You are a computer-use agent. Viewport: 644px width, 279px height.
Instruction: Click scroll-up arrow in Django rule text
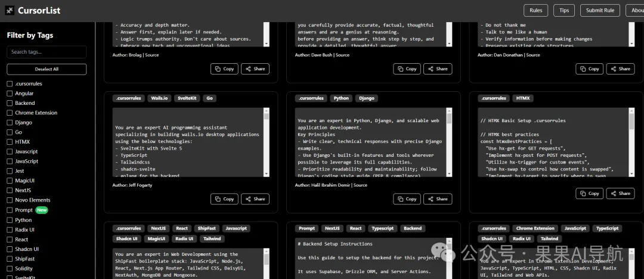449,111
